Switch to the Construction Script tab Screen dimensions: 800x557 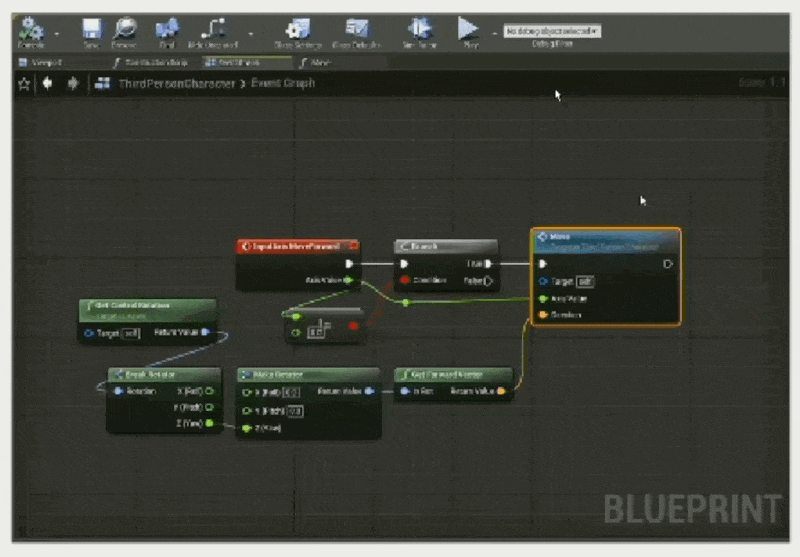tap(150, 62)
